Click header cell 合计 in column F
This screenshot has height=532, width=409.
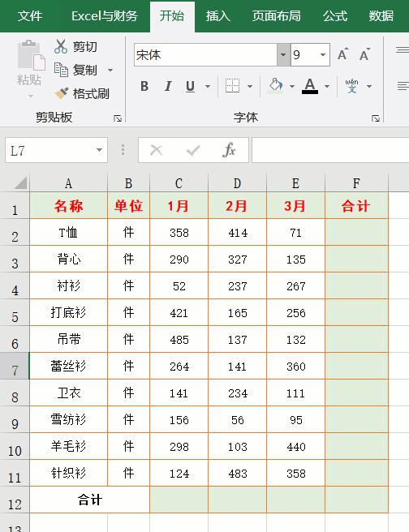click(x=356, y=206)
